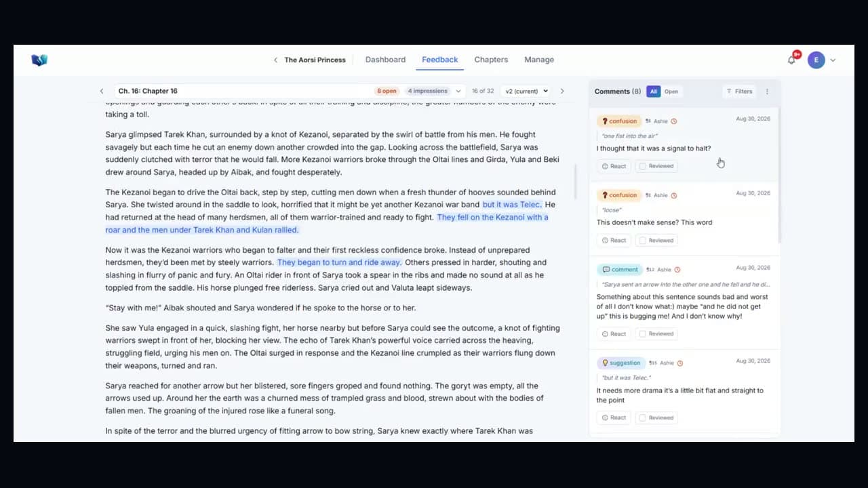Open the user avatar E menu
The width and height of the screenshot is (868, 488).
click(x=816, y=60)
